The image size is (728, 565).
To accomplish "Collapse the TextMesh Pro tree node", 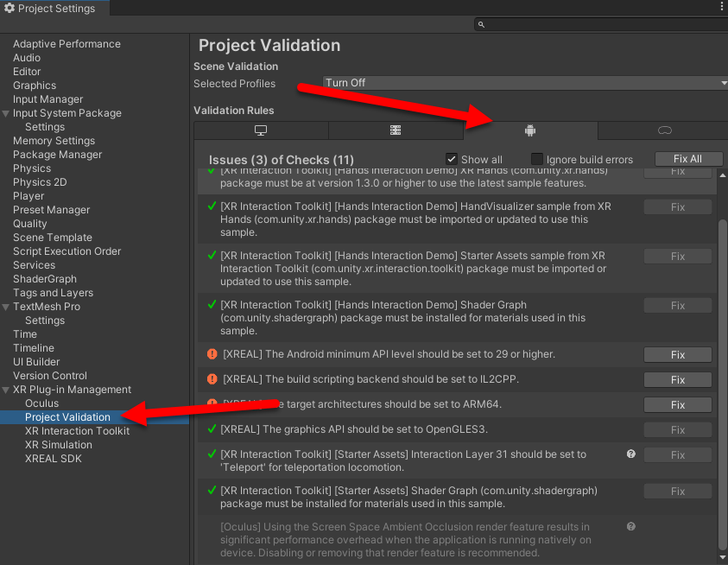I will coord(6,308).
